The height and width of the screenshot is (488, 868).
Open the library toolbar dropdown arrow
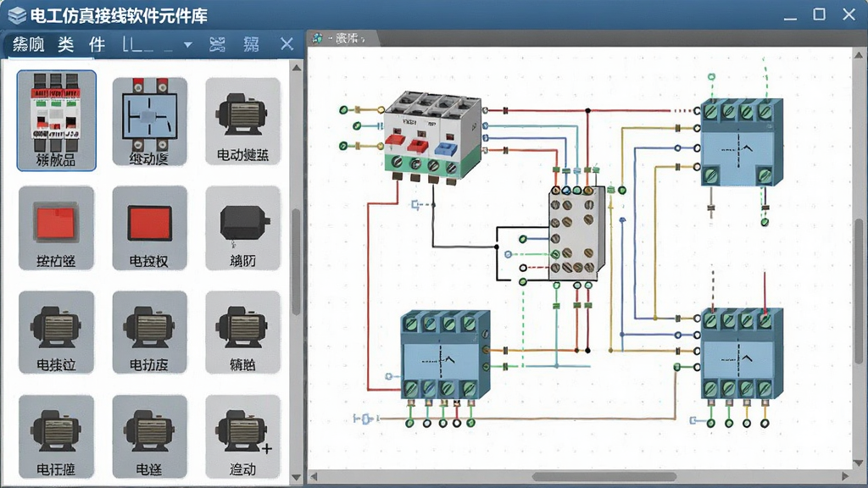[x=188, y=44]
